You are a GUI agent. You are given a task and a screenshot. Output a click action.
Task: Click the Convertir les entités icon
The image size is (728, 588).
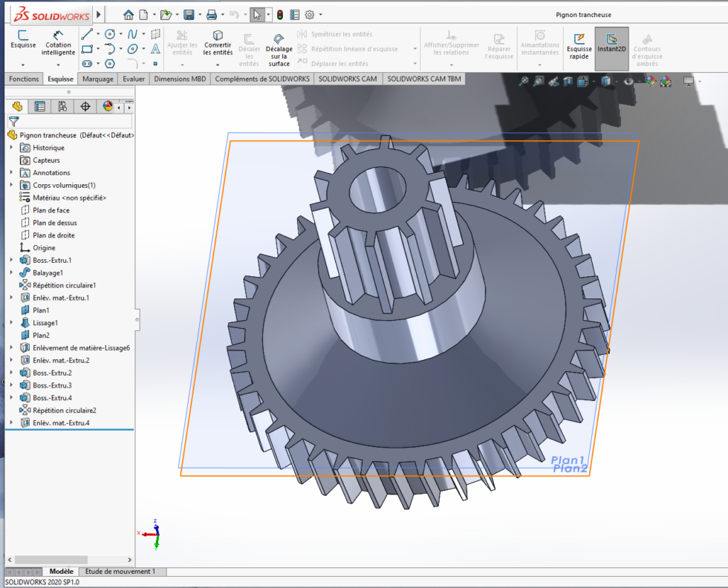217,45
